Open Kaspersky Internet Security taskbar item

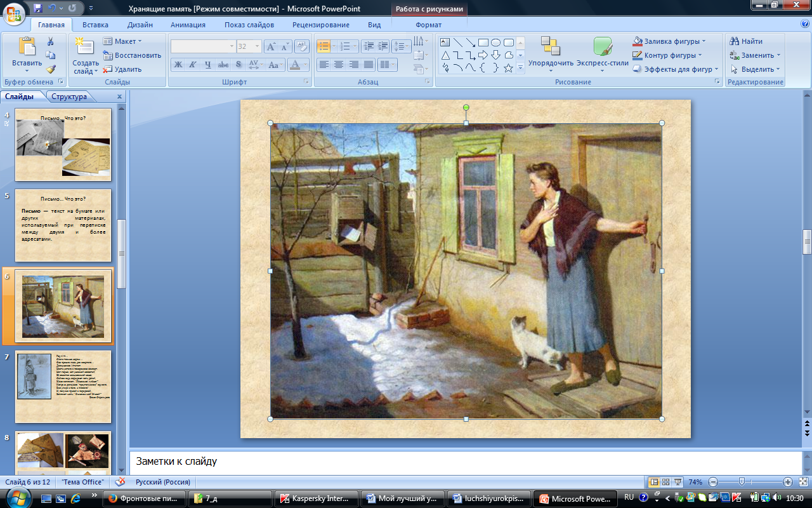[316, 498]
